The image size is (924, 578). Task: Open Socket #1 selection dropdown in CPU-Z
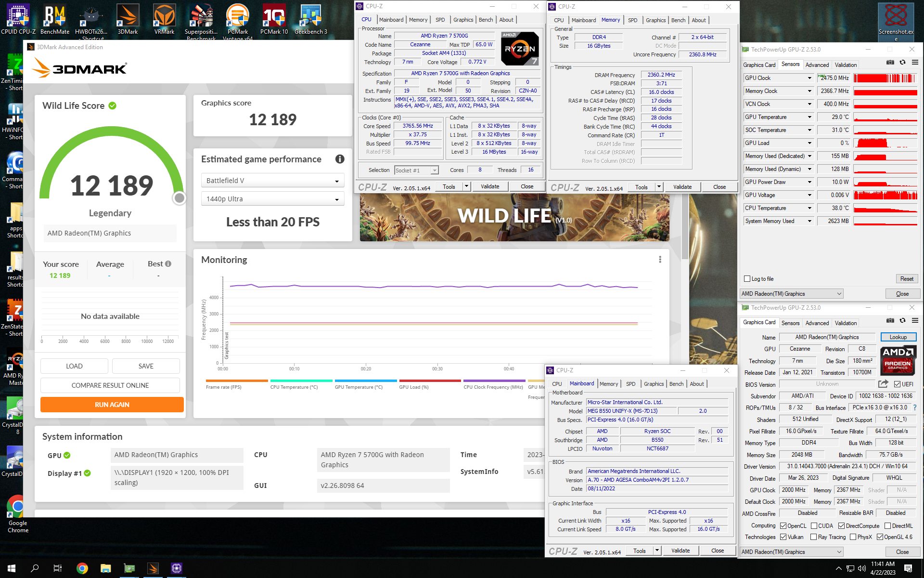[x=416, y=170]
